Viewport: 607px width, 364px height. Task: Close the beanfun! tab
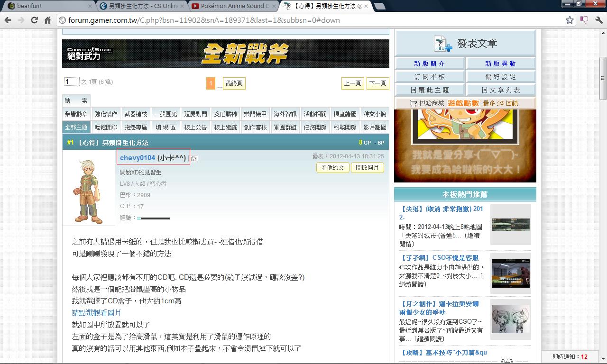(91, 6)
